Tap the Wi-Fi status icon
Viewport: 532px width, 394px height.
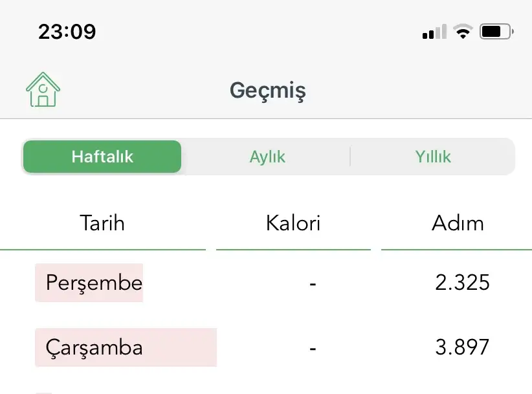click(x=463, y=32)
